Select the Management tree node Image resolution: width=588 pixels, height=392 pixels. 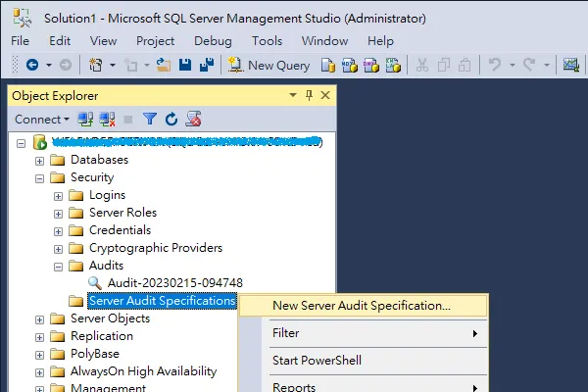[x=108, y=387]
